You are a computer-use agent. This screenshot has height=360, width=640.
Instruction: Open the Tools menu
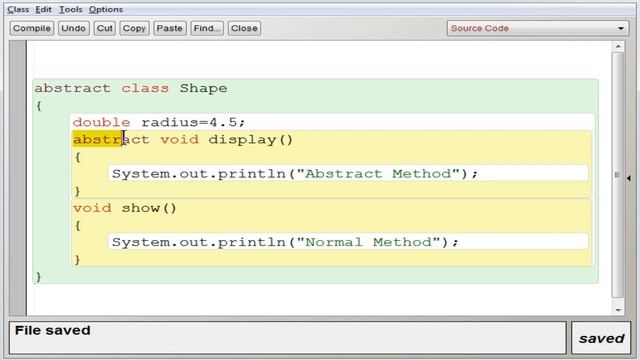[71, 9]
